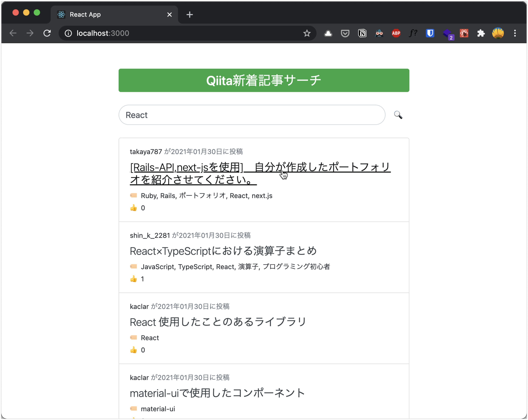Click the sunflower Chrome profile avatar

pyautogui.click(x=498, y=33)
